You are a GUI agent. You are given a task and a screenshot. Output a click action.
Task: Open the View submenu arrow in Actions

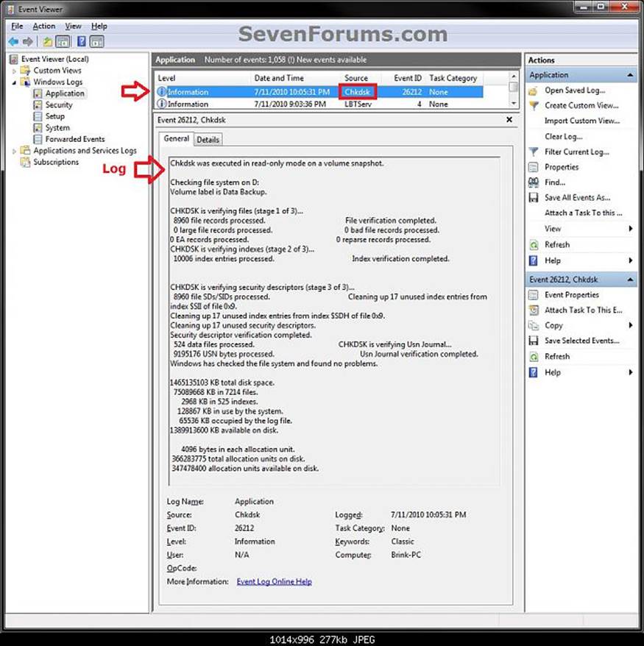(631, 229)
